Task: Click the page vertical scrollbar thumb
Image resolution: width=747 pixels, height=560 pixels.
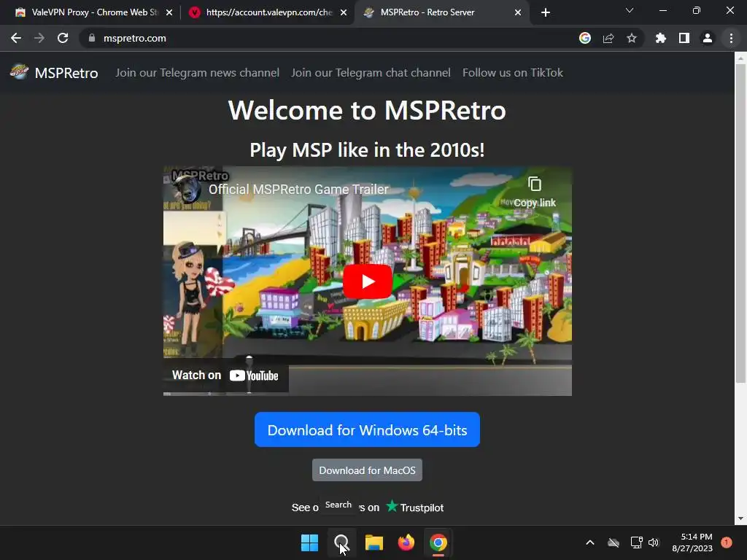Action: (x=740, y=223)
